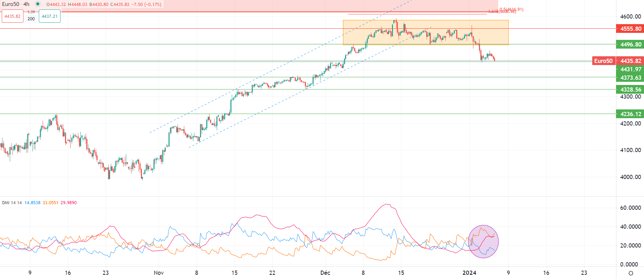Click the Euro50 symbol title at top-left
This screenshot has width=644, height=279.
[10, 4]
